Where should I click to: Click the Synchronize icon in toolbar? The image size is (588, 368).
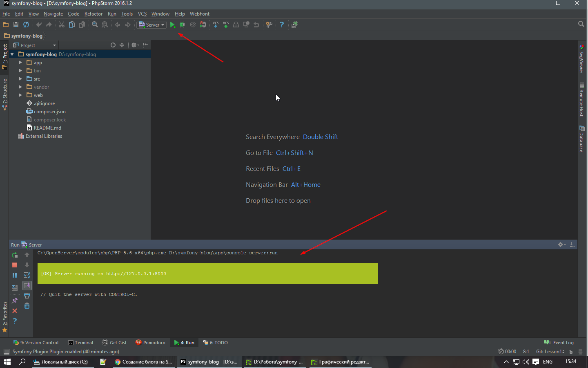(x=26, y=25)
